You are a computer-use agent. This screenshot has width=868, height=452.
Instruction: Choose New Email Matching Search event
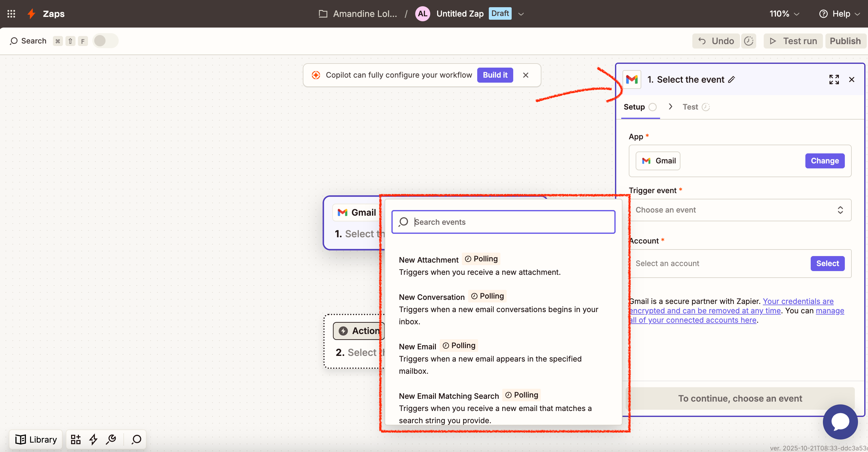coord(503,408)
